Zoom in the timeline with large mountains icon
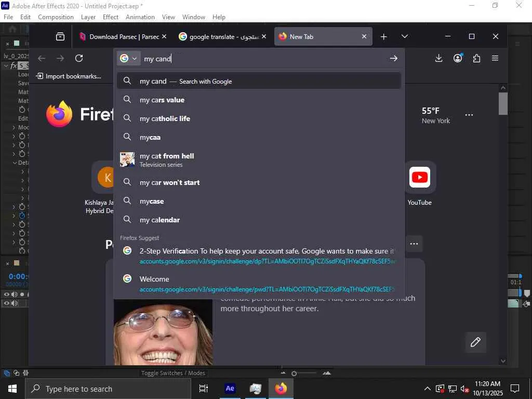The image size is (532, 399). pyautogui.click(x=327, y=373)
